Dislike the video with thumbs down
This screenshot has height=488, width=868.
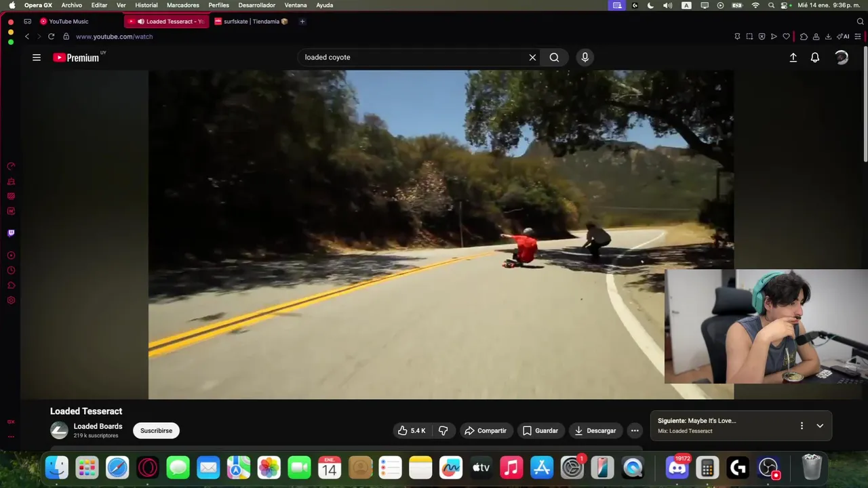coord(443,430)
